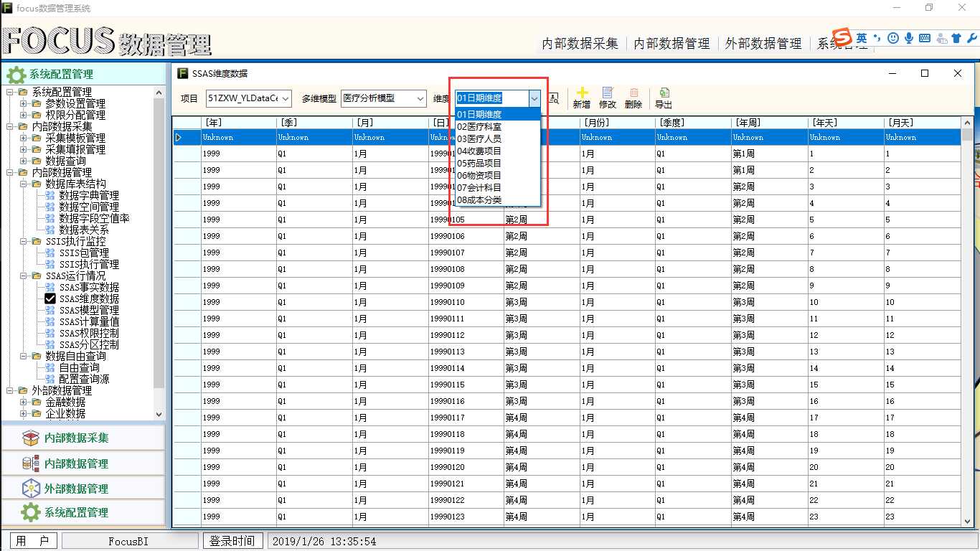Open SSAS分区控制 tree node

tap(89, 344)
